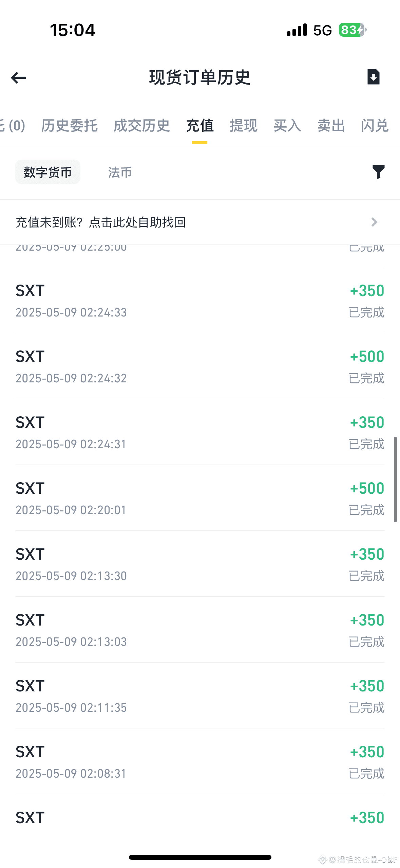Open SXT deposit at 02:20:01
Image resolution: width=400 pixels, height=868 pixels.
coord(200,498)
